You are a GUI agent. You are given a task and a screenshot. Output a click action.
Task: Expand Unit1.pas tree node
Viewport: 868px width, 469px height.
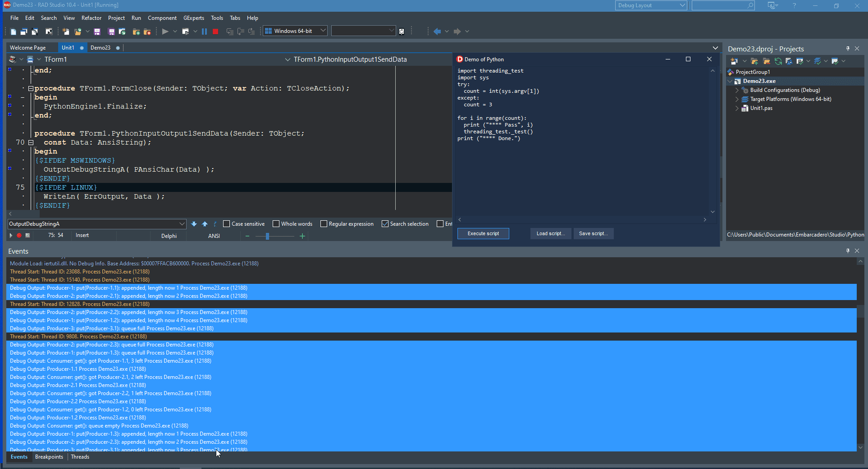pyautogui.click(x=737, y=108)
